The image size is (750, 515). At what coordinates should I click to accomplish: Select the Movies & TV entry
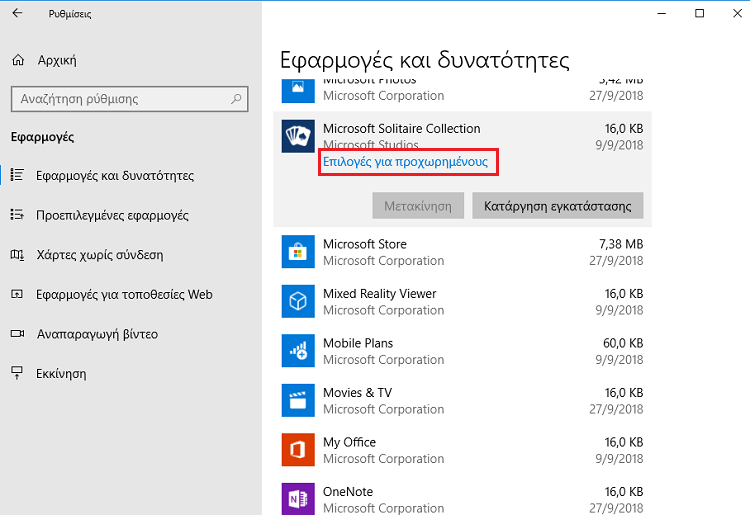pos(462,400)
